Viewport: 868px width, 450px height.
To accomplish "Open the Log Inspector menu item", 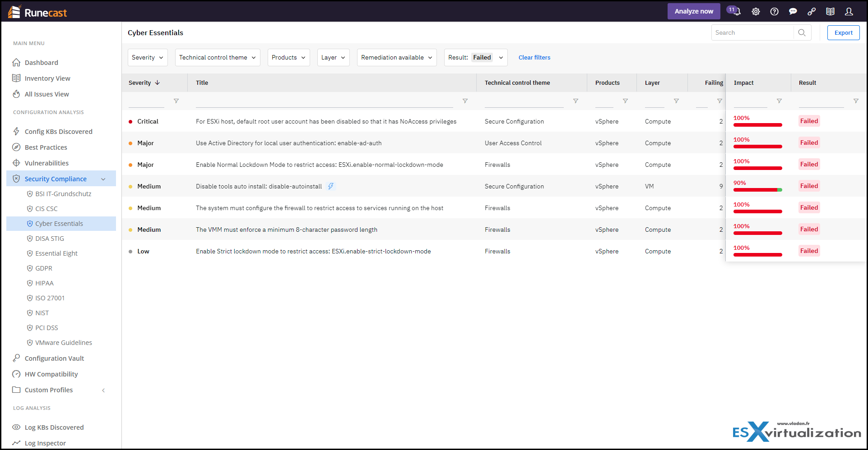I will tap(45, 443).
